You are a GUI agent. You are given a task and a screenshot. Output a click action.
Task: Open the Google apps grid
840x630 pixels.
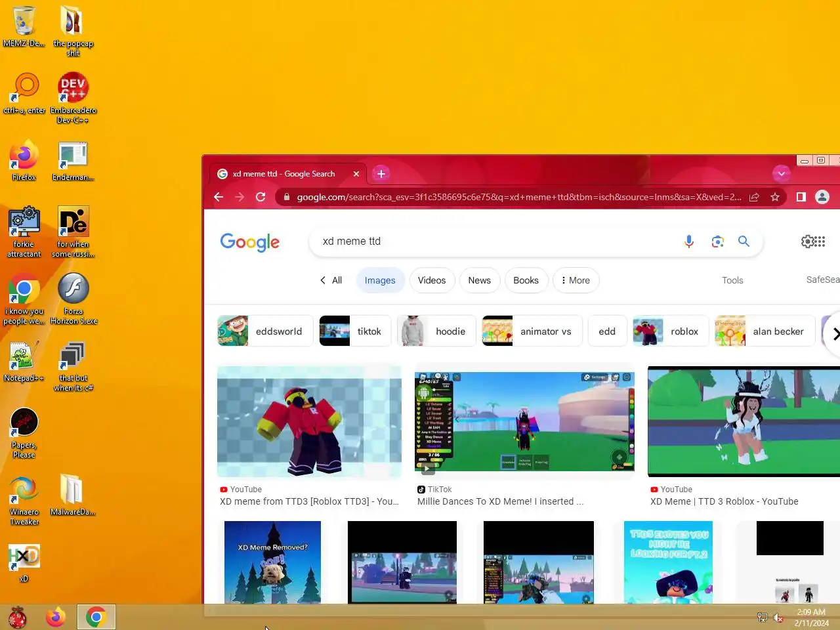click(820, 241)
